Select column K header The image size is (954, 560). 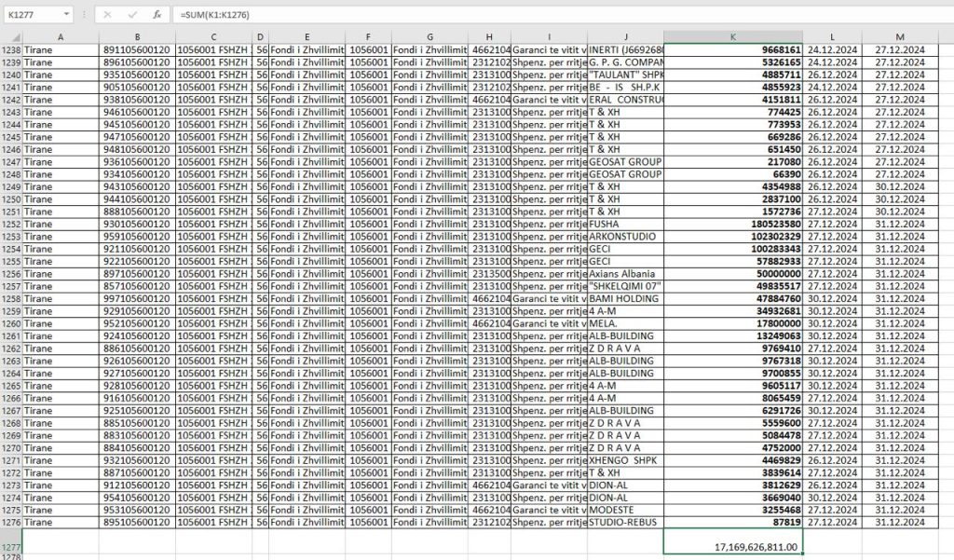click(x=732, y=37)
